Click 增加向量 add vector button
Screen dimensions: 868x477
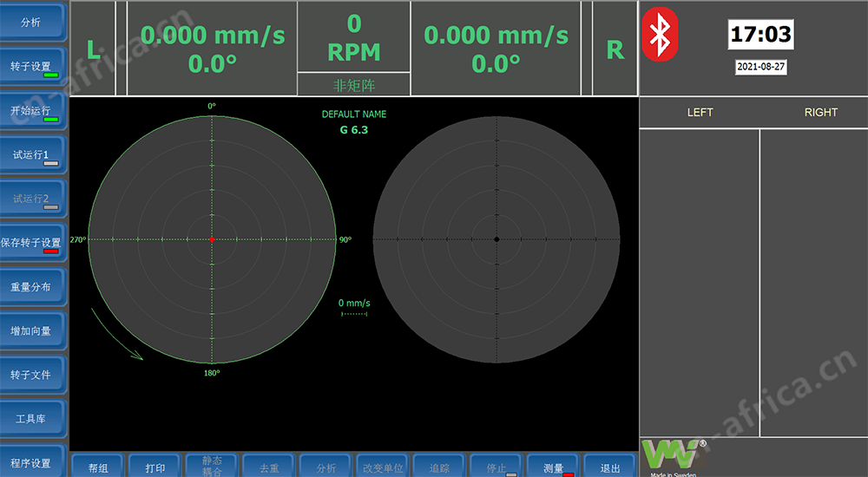tap(33, 330)
